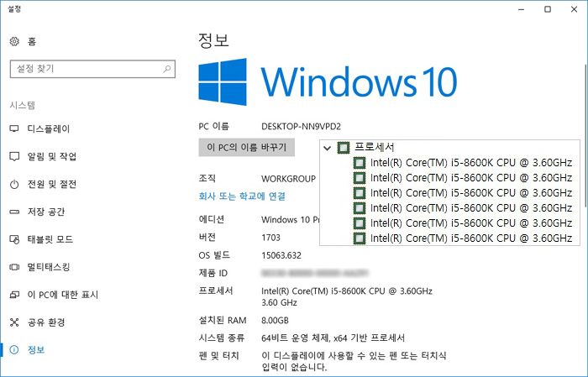The height and width of the screenshot is (377, 588).
Task: Click the search magnifier icon
Action: coord(167,69)
